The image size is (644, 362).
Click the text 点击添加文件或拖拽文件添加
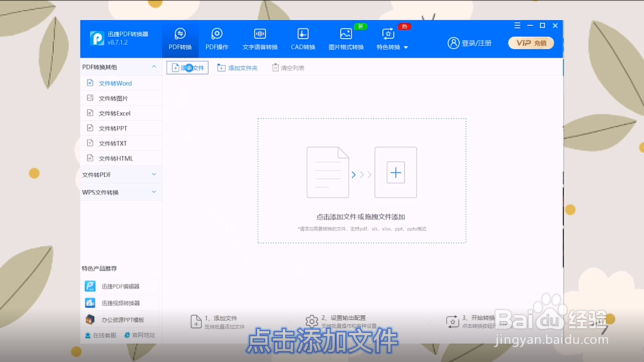pyautogui.click(x=361, y=217)
